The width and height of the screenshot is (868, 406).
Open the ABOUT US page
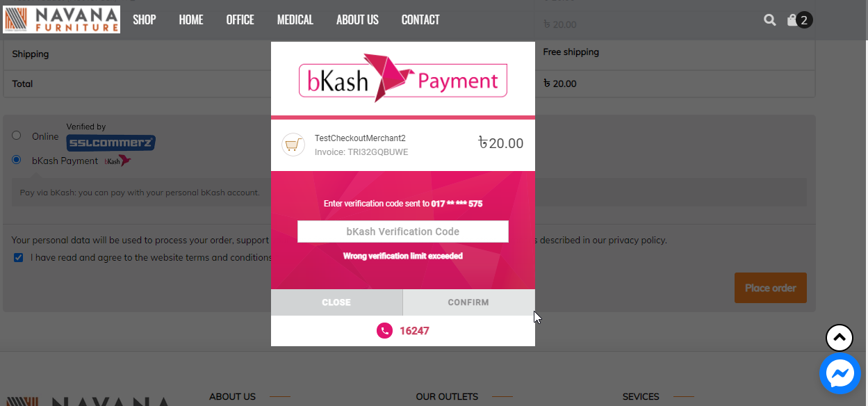(357, 19)
